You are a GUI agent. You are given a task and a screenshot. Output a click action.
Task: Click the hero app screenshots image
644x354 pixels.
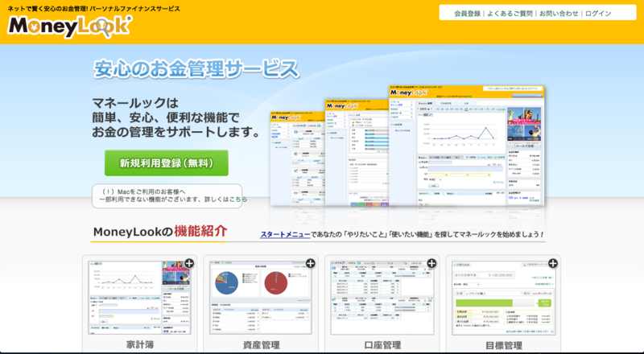coord(407,146)
